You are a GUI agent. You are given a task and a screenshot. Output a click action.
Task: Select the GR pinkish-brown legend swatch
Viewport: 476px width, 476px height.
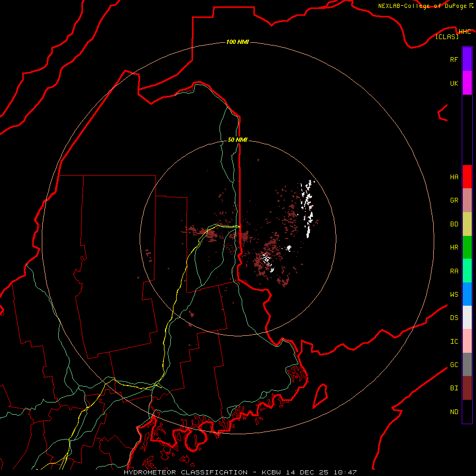(467, 200)
